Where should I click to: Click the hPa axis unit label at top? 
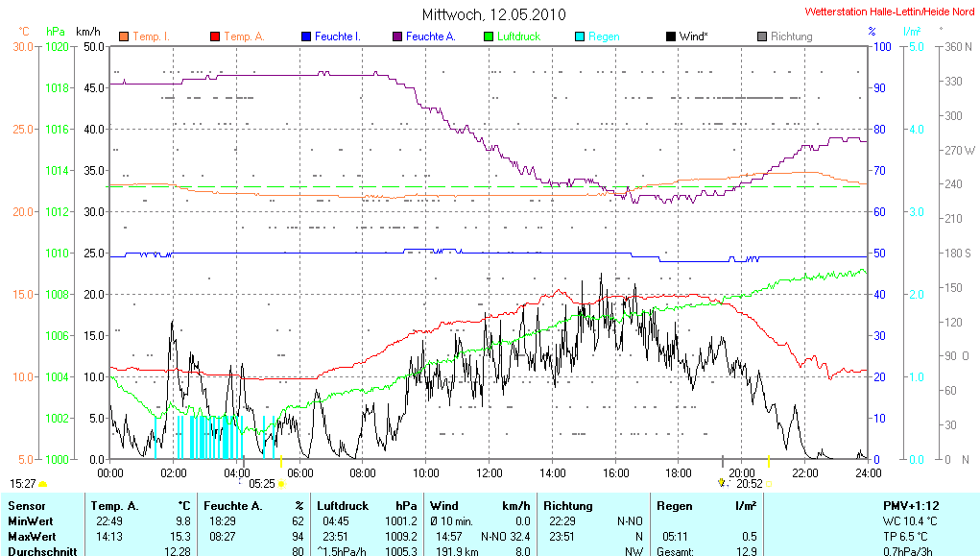55,32
